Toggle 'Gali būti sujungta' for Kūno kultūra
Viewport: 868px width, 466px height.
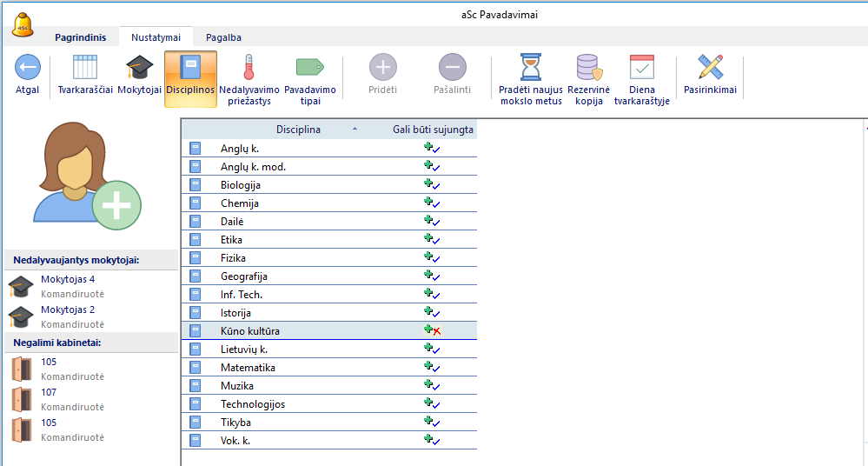click(433, 330)
